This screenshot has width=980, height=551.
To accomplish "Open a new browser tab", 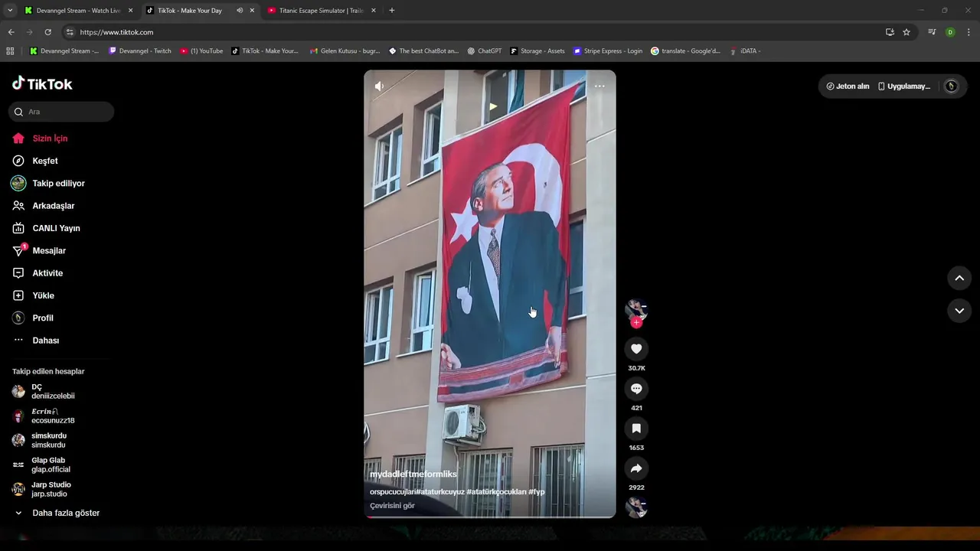I will (x=392, y=11).
